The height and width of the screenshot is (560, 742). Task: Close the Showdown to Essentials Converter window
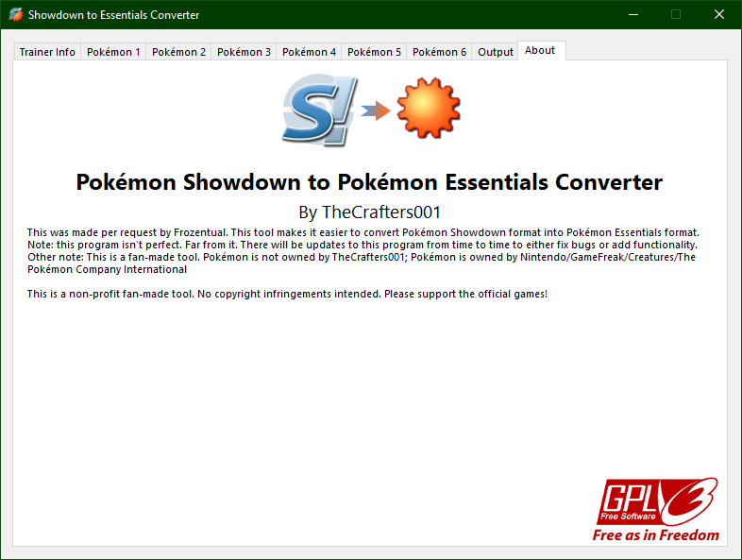pos(719,15)
